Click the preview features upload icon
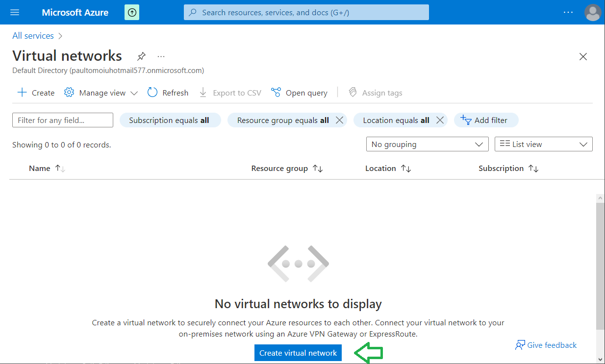The width and height of the screenshot is (605, 364). 132,12
